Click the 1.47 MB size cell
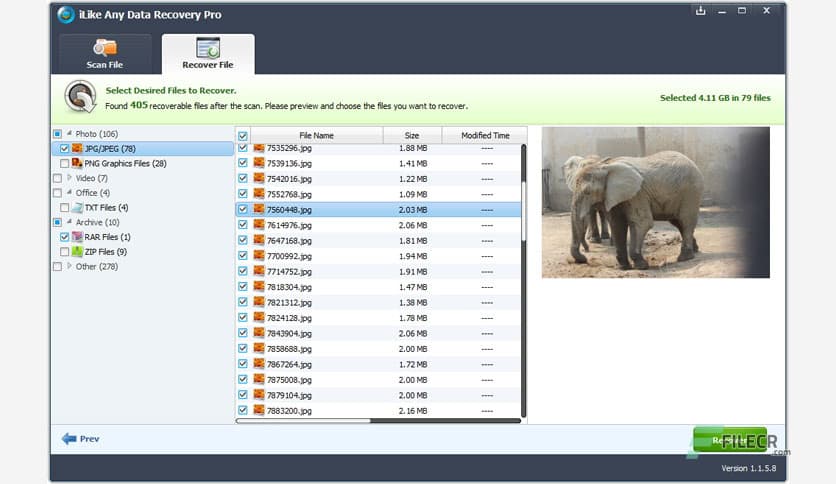The image size is (836, 484). (413, 287)
